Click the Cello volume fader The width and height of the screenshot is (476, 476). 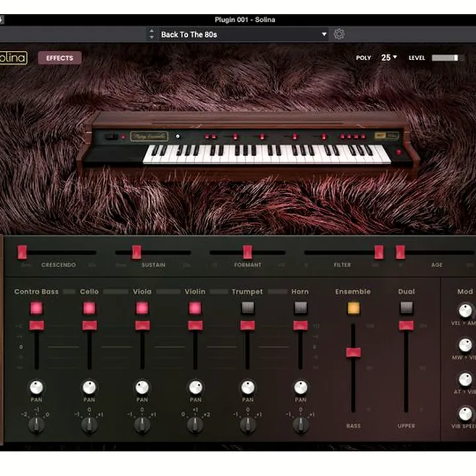[x=89, y=325]
